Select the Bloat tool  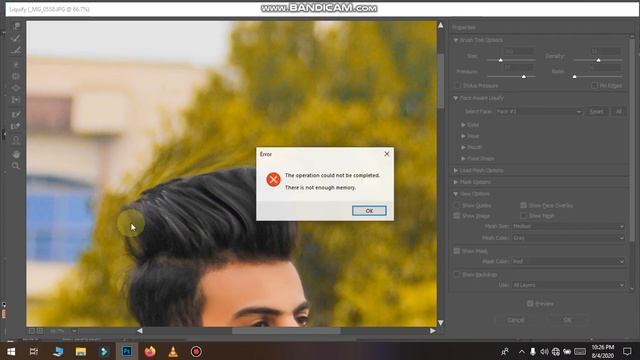coord(16,88)
